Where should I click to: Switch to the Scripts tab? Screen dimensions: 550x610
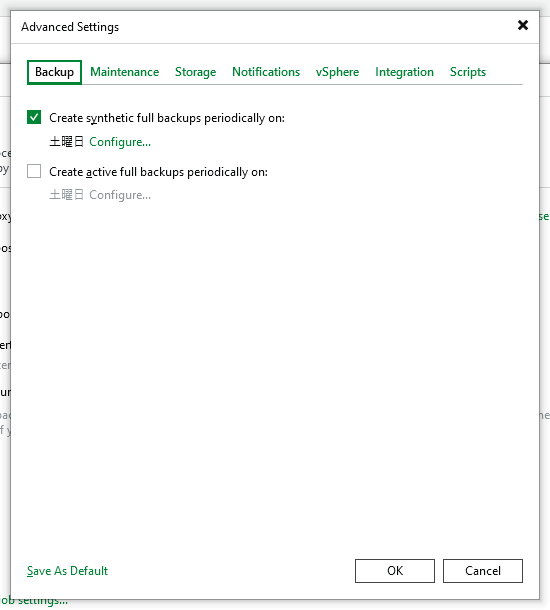click(468, 72)
